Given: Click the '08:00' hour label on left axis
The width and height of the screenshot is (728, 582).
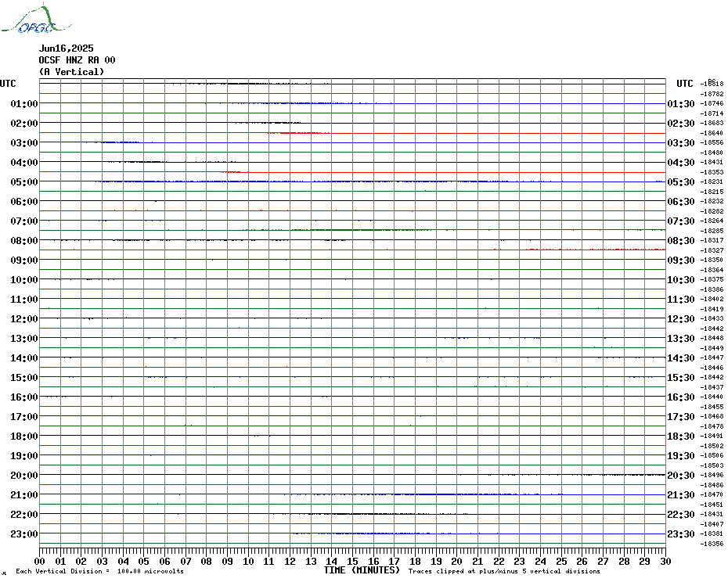Looking at the screenshot, I should pyautogui.click(x=24, y=240).
